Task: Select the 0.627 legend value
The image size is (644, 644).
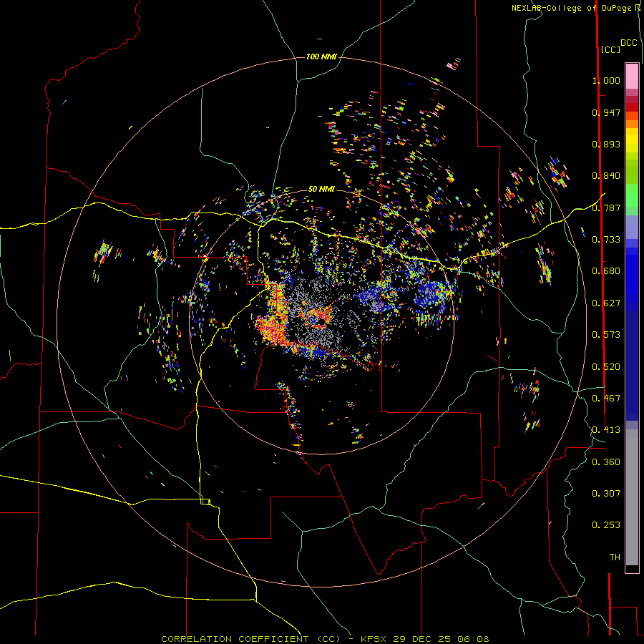Action: point(606,303)
